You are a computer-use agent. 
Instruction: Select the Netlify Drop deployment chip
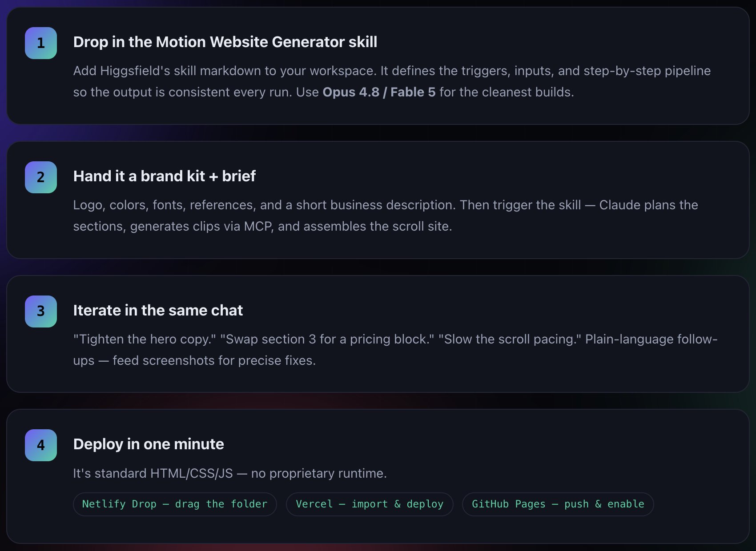[175, 504]
